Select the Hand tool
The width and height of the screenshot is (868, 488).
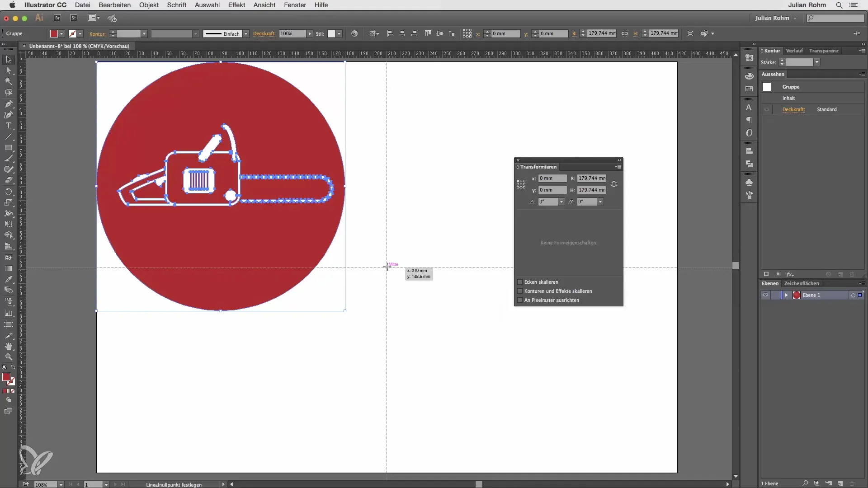pyautogui.click(x=8, y=346)
